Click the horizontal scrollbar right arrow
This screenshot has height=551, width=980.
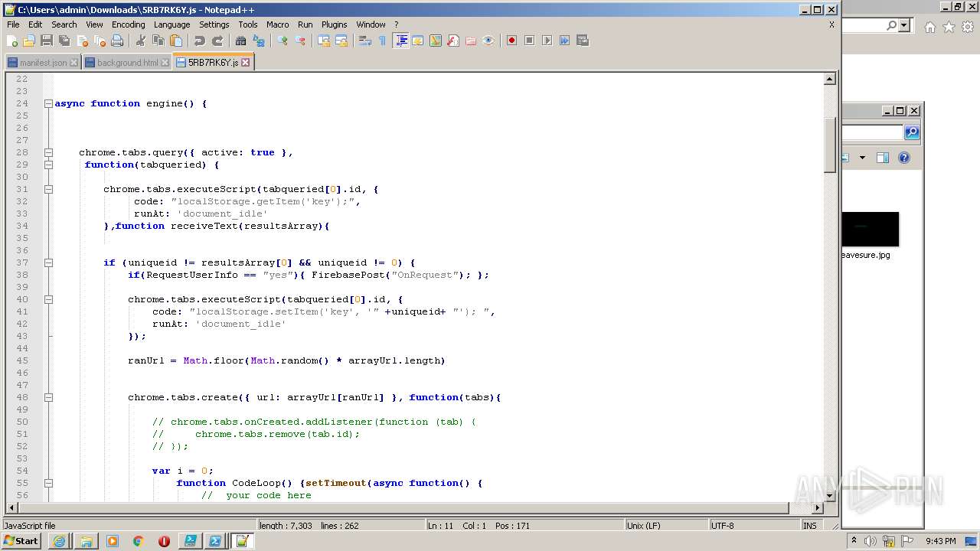tap(818, 507)
